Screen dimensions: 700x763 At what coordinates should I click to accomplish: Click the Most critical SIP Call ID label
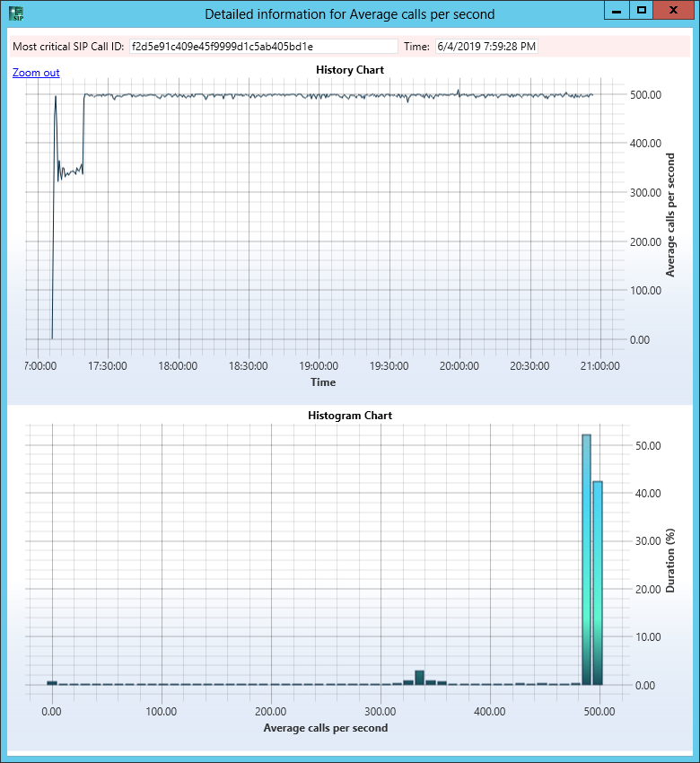click(68, 47)
